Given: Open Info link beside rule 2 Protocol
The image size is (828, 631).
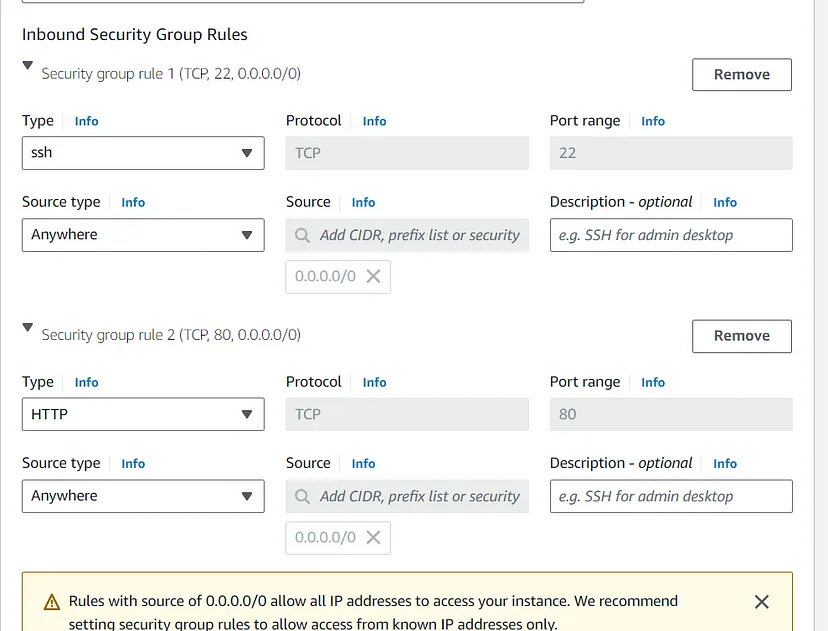Looking at the screenshot, I should pos(375,382).
